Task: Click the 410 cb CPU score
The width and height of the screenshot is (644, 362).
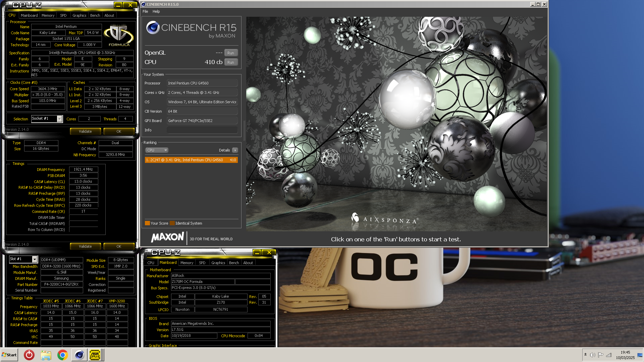Action: click(214, 62)
